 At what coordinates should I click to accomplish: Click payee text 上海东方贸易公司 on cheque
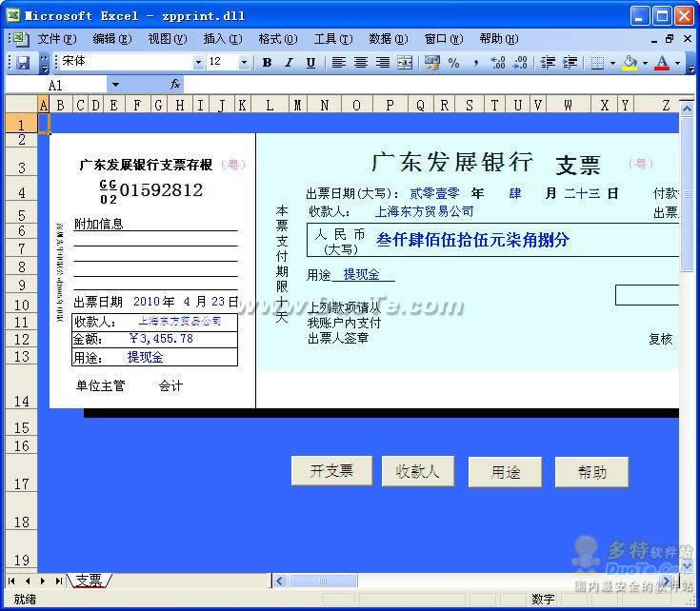[x=424, y=211]
